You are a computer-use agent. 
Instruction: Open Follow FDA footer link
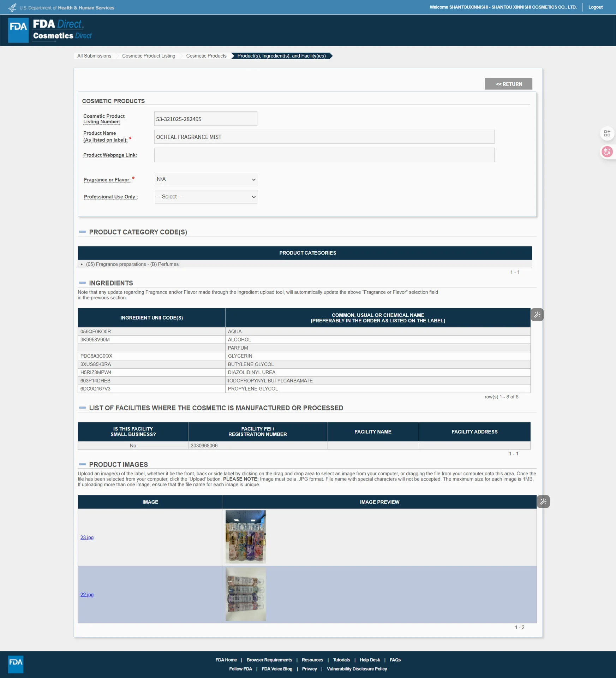(240, 669)
